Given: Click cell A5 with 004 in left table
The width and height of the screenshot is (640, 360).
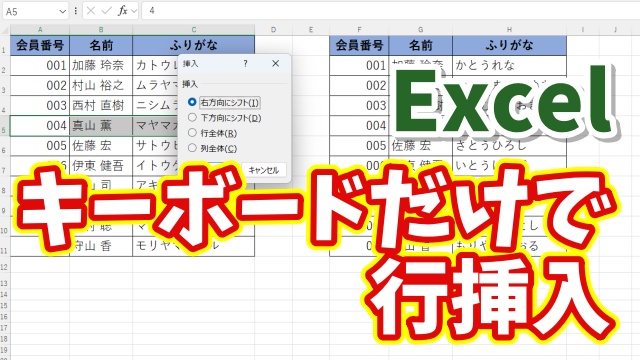Looking at the screenshot, I should (x=40, y=125).
